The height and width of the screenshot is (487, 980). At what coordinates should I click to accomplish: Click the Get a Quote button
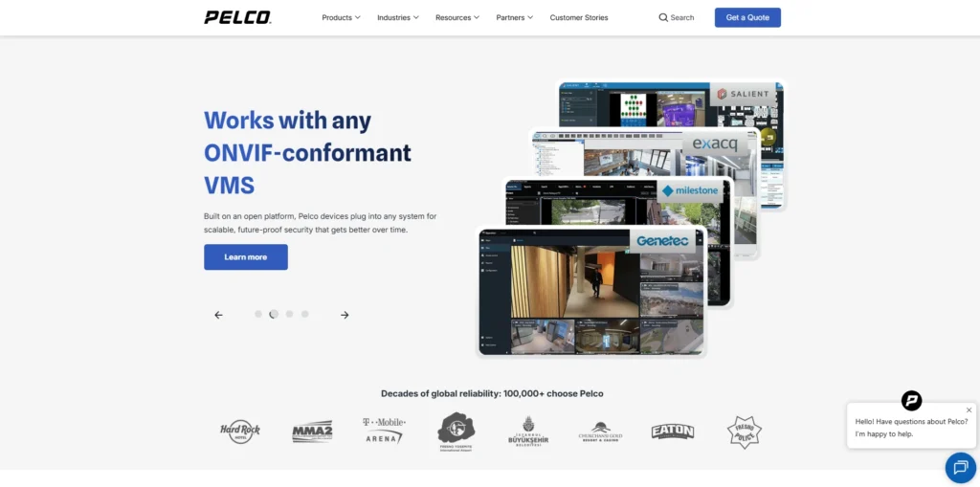click(747, 17)
